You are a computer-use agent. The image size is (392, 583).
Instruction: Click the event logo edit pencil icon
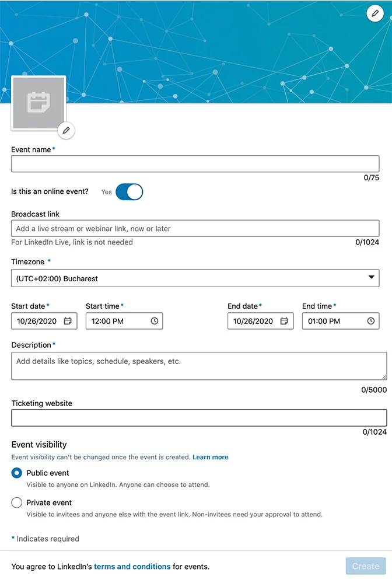(x=66, y=130)
